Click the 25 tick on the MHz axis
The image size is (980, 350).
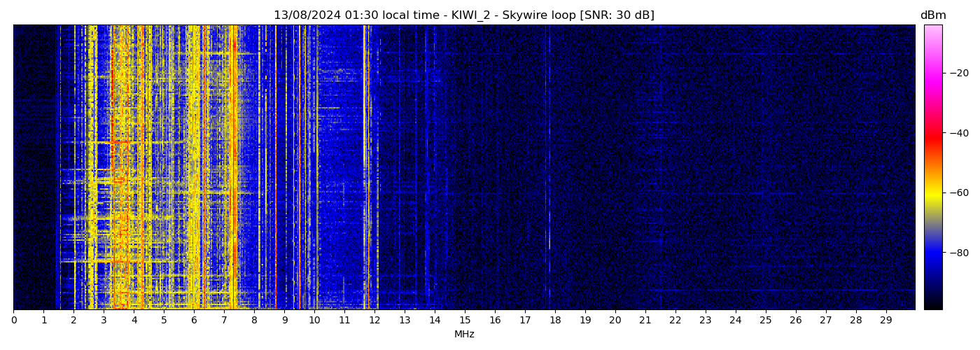[x=765, y=320]
